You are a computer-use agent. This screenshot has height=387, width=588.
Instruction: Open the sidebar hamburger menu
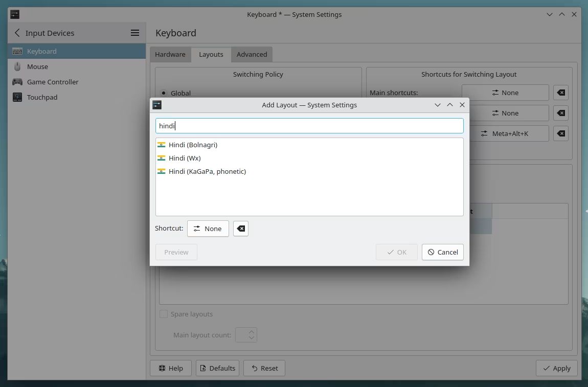(x=134, y=33)
